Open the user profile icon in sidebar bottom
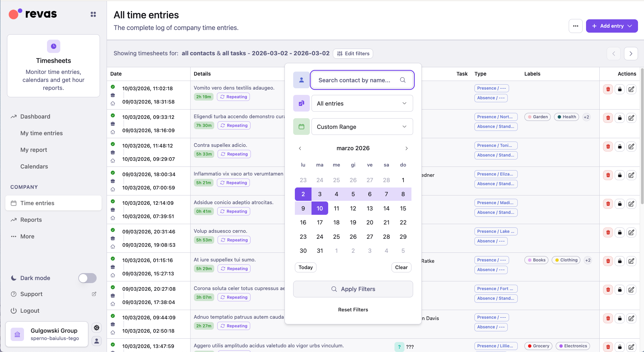Screen dimensions: 644x352 point(97,341)
